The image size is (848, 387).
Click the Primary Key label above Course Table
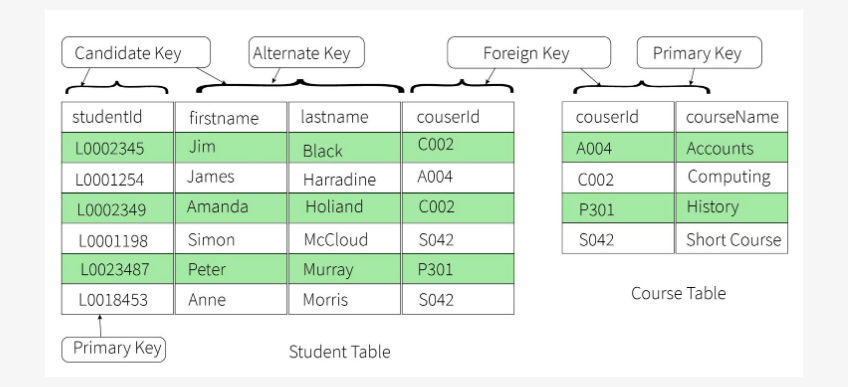click(699, 52)
